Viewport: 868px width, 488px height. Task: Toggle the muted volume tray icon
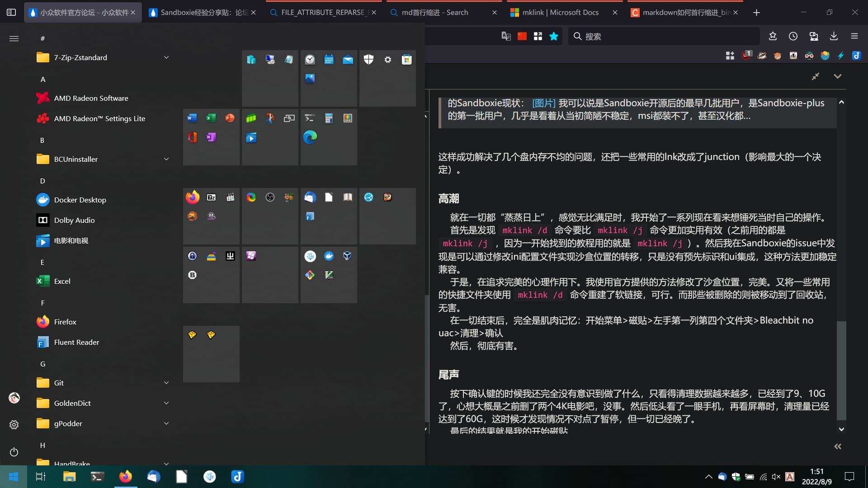(776, 477)
